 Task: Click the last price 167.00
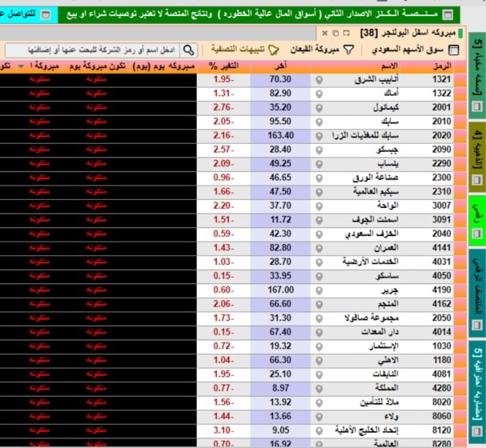[281, 290]
